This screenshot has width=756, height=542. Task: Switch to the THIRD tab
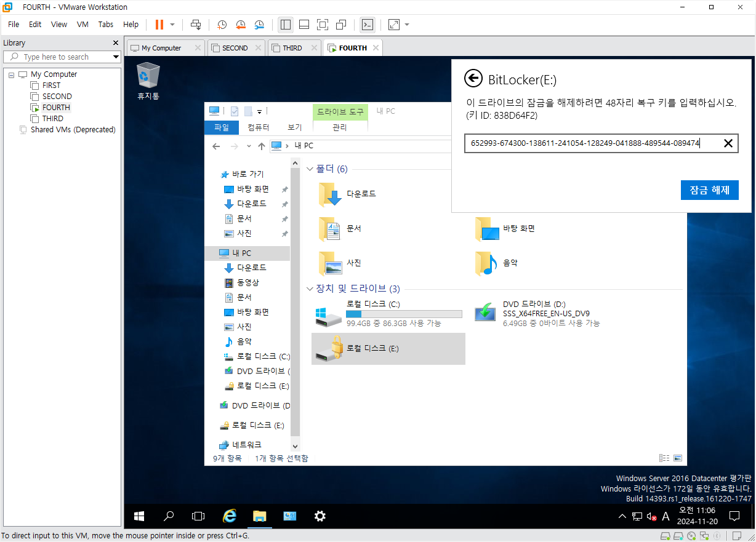(x=292, y=48)
